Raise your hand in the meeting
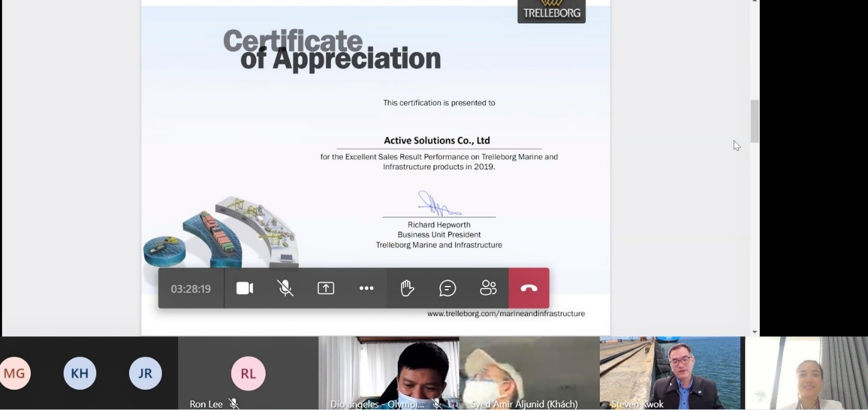The width and height of the screenshot is (868, 410). coord(407,288)
